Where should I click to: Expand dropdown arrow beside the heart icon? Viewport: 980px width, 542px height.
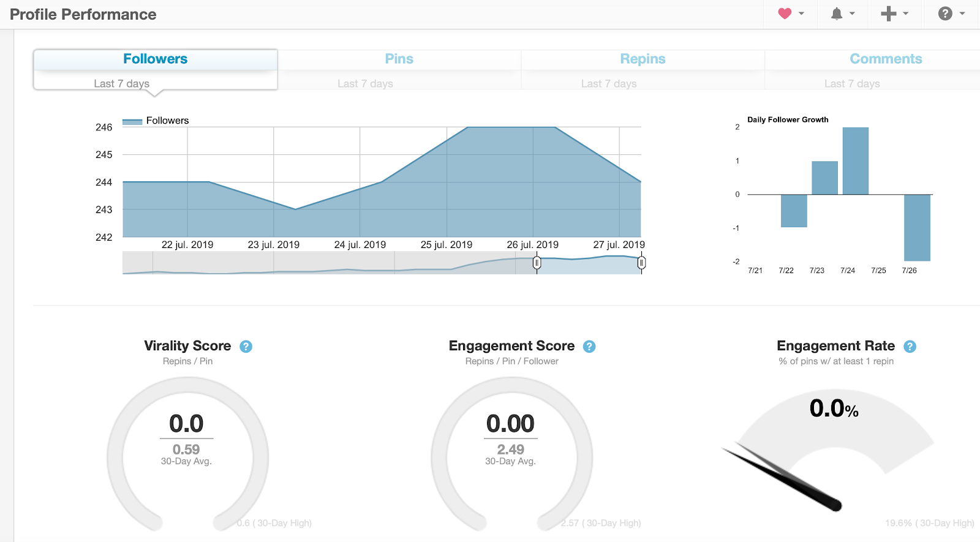click(801, 13)
